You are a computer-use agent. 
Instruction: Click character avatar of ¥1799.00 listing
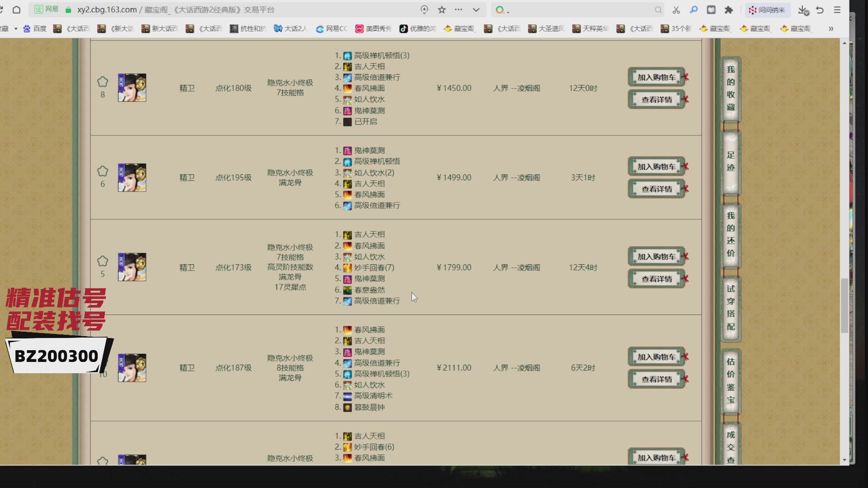pos(132,267)
